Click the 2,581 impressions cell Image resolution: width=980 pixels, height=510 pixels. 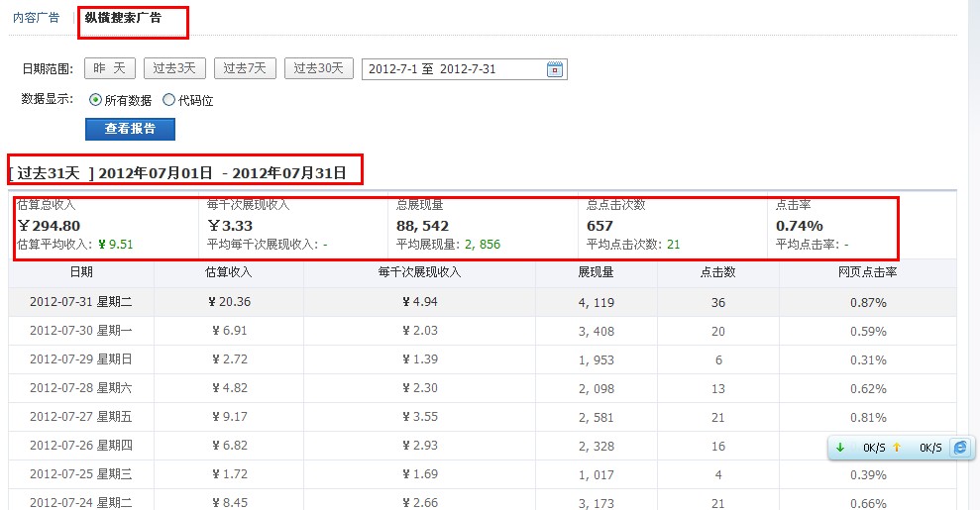[597, 418]
